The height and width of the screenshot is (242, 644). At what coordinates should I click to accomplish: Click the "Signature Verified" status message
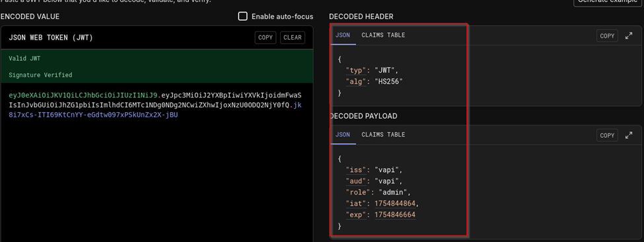[40, 75]
